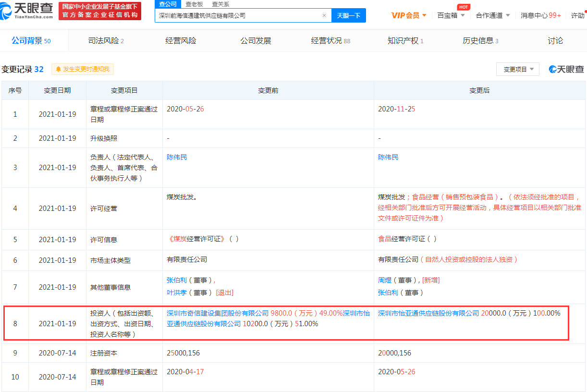
Task: Click the 变更前 column header
Action: point(268,90)
